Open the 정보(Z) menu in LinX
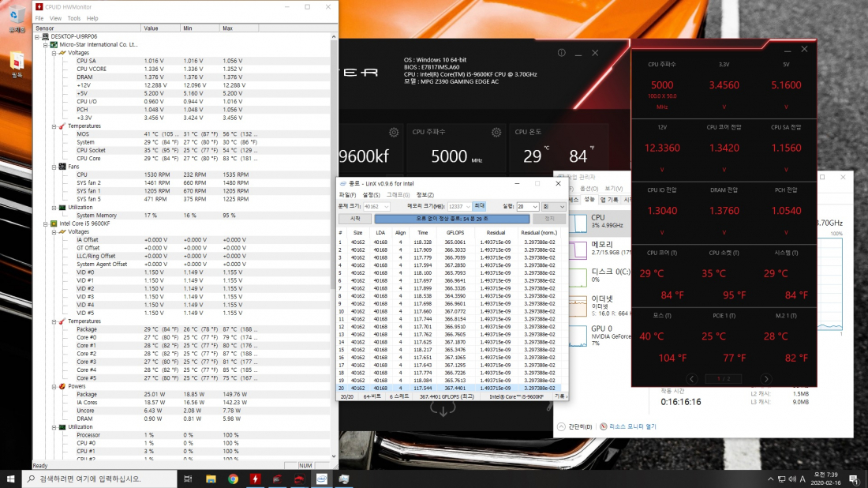 click(x=425, y=195)
